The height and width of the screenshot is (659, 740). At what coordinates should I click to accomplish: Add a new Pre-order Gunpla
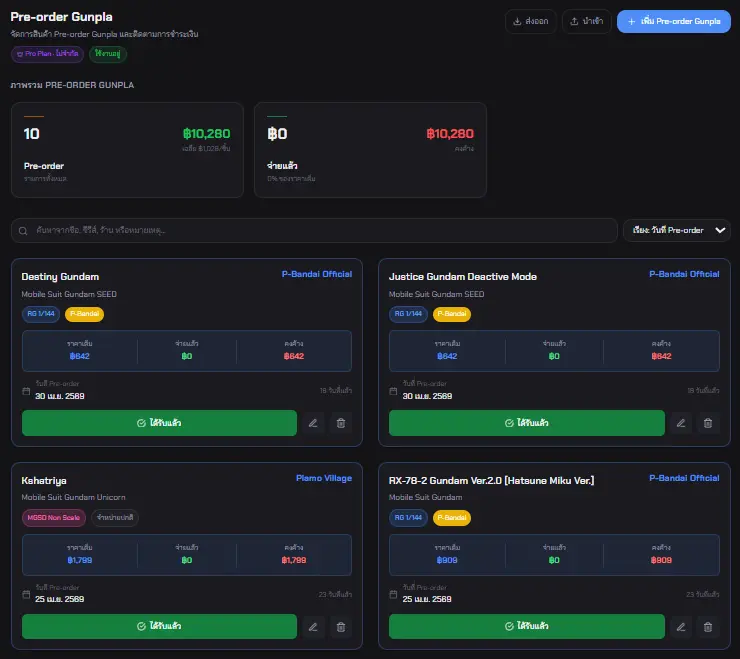point(673,21)
